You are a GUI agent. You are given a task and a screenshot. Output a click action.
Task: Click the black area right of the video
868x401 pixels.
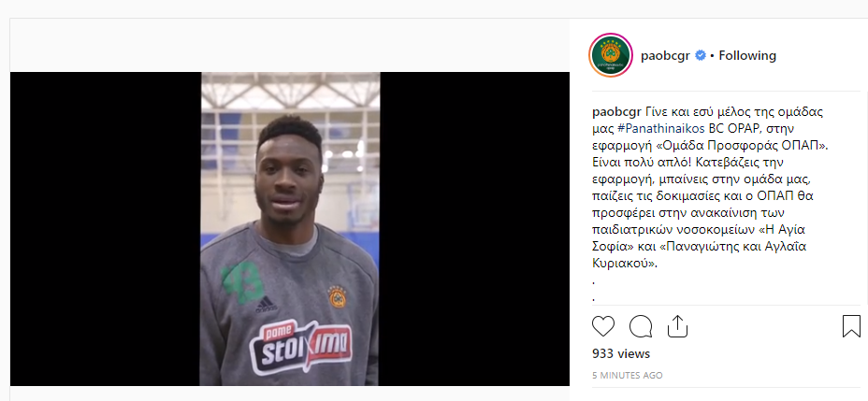click(x=475, y=228)
